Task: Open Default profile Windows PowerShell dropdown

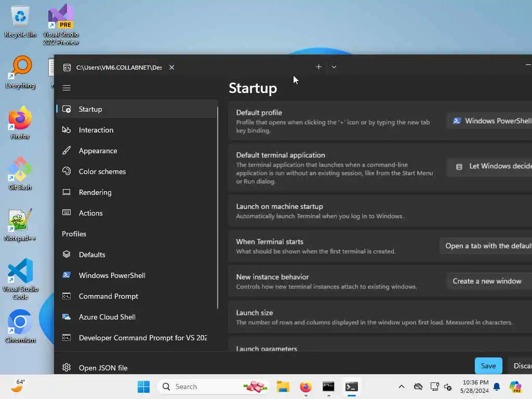Action: pyautogui.click(x=489, y=121)
